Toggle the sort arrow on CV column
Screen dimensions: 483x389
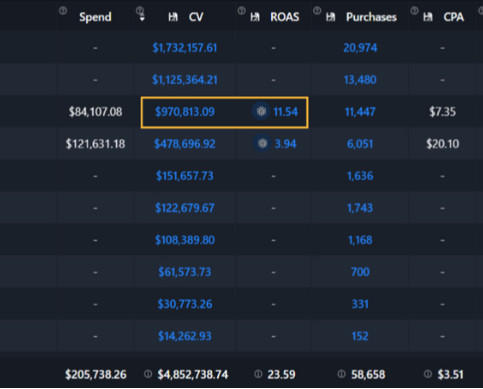(x=142, y=18)
